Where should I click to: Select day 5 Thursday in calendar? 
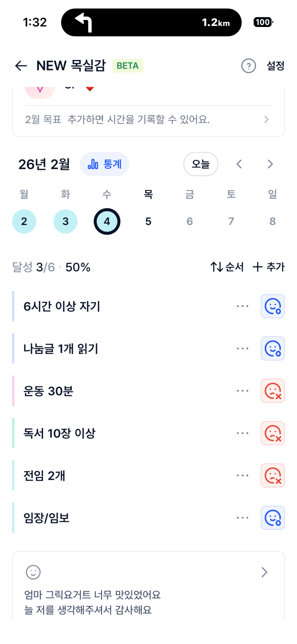[148, 221]
